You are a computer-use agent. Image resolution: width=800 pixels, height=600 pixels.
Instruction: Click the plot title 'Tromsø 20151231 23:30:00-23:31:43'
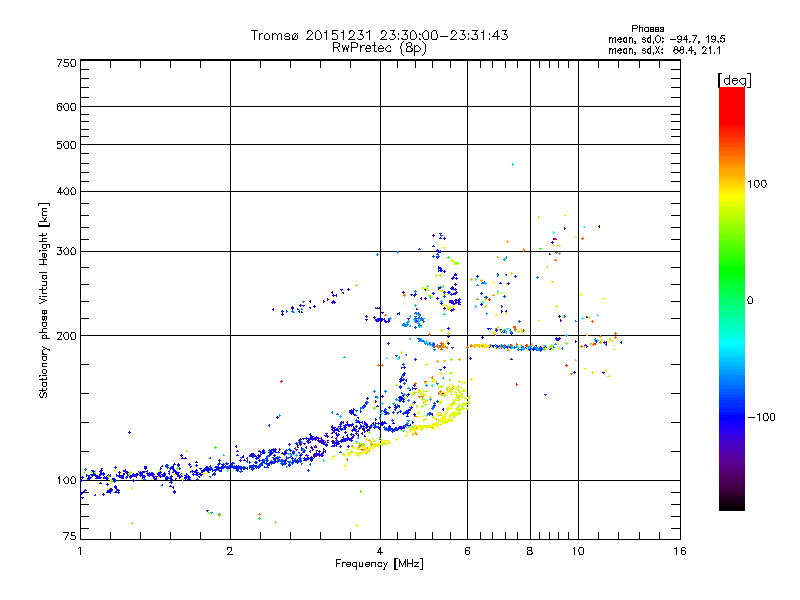tap(379, 35)
